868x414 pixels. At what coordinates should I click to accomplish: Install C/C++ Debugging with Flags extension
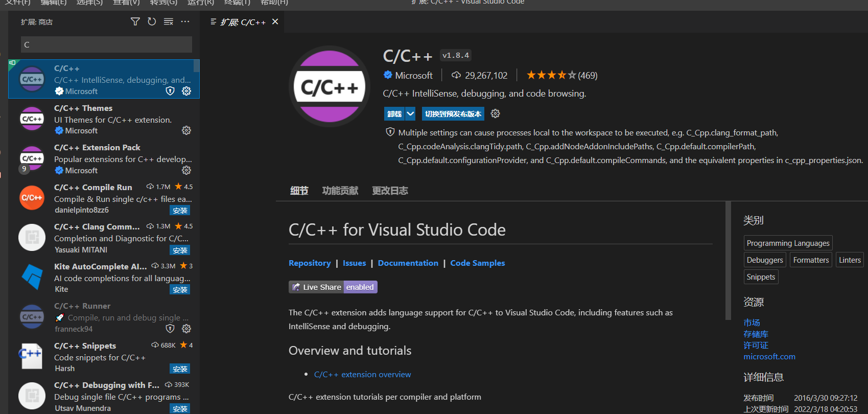pos(180,408)
